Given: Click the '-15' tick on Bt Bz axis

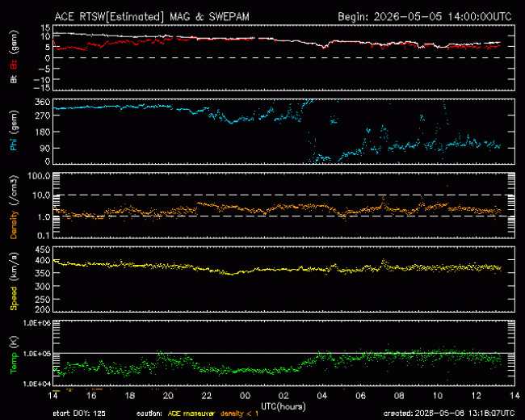Looking at the screenshot, I should (x=42, y=88).
